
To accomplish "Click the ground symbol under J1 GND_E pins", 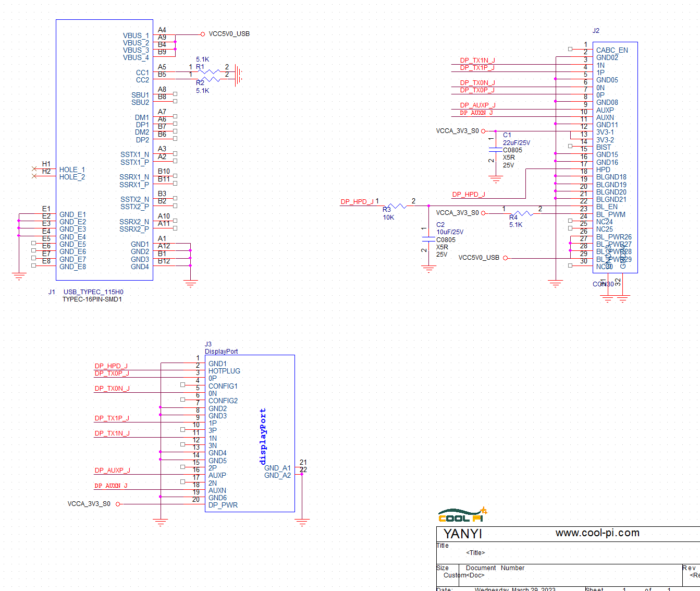I will (x=19, y=277).
